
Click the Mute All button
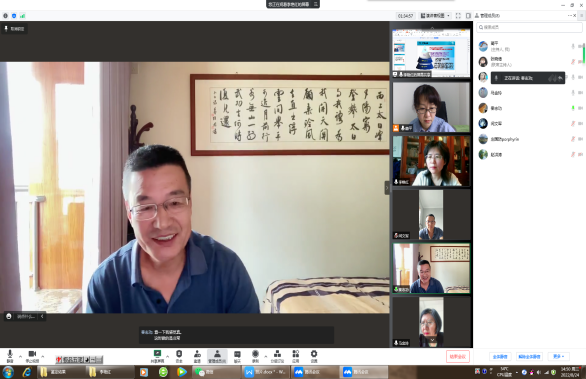click(x=500, y=356)
